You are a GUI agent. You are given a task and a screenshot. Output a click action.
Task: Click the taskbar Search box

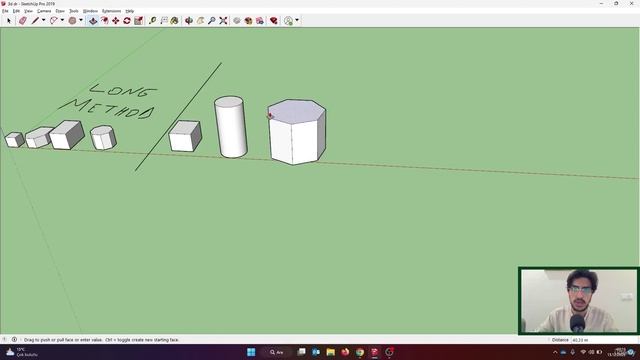coord(277,352)
